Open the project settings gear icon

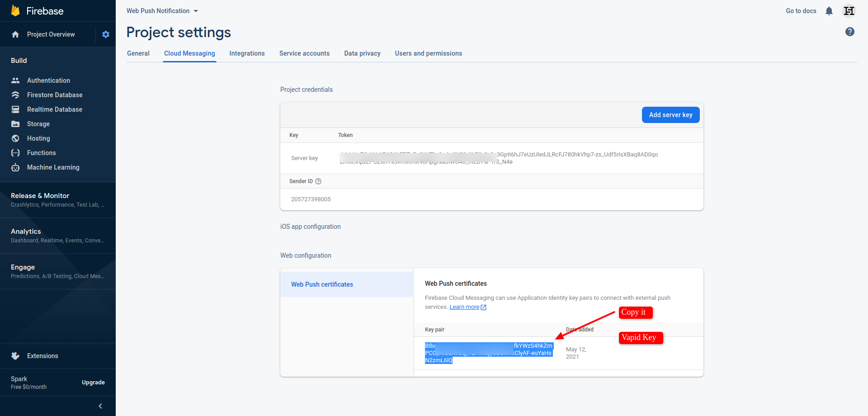pyautogui.click(x=106, y=34)
